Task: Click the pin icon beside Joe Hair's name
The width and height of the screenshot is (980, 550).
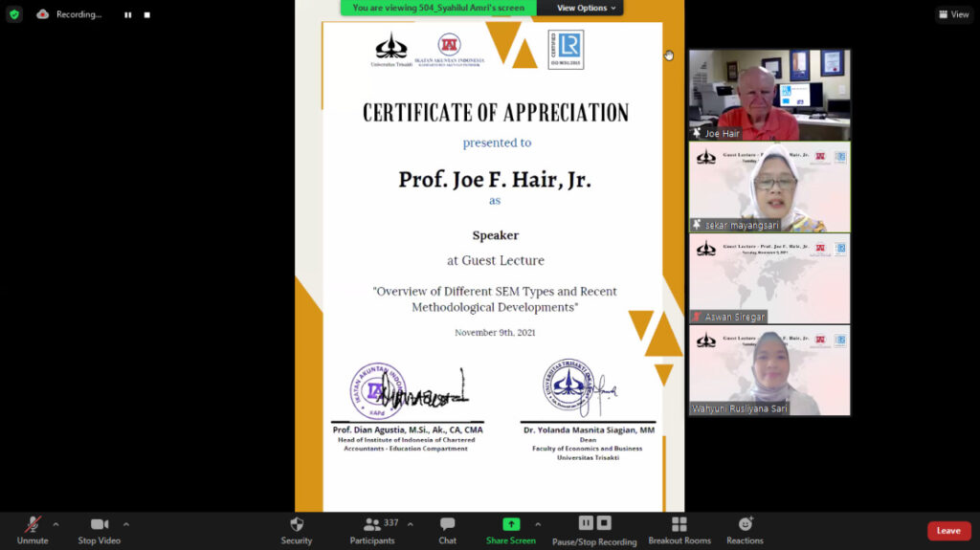Action: [x=697, y=133]
